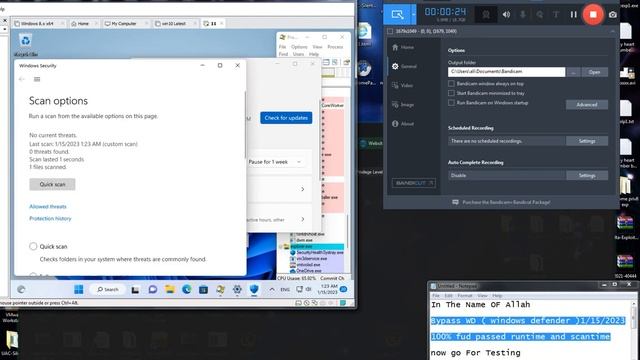The height and width of the screenshot is (360, 640).
Task: Open Task View on the VM taskbar
Action: pyautogui.click(x=135, y=289)
